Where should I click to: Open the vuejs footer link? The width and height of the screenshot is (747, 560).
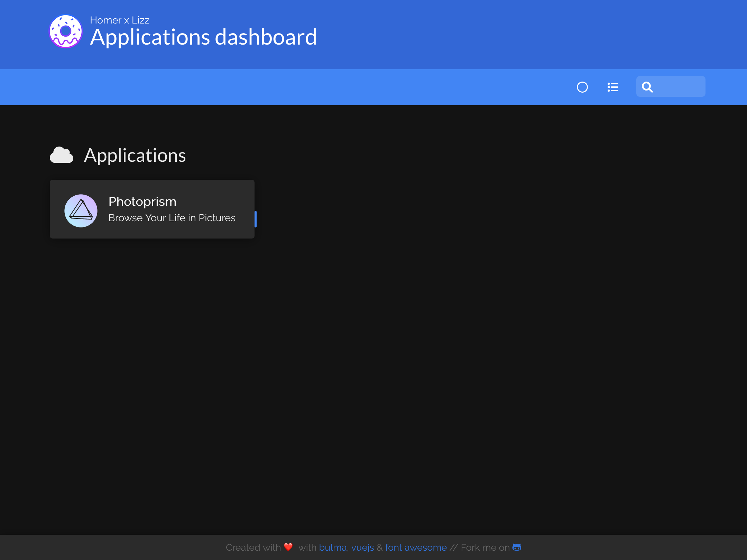362,548
